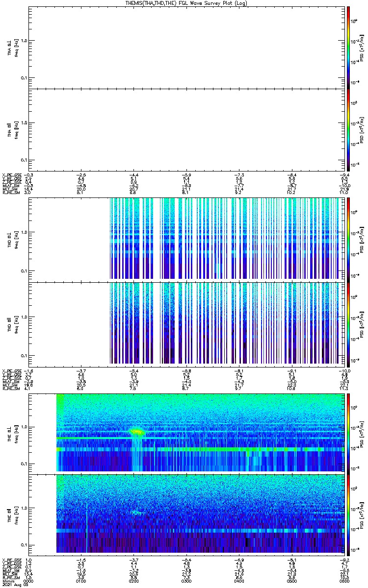Screen dimensions: 368x588
Task: Click the '0500' time tick label
Action: (291, 580)
